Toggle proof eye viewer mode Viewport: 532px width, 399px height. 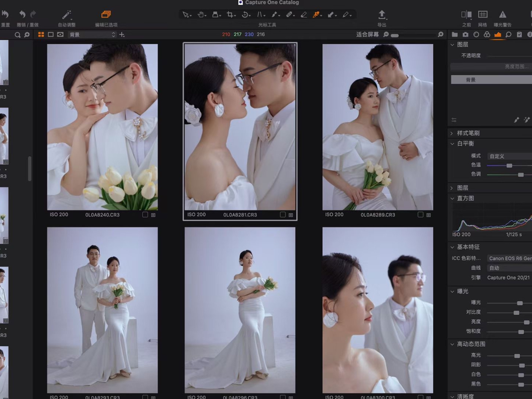click(x=61, y=35)
